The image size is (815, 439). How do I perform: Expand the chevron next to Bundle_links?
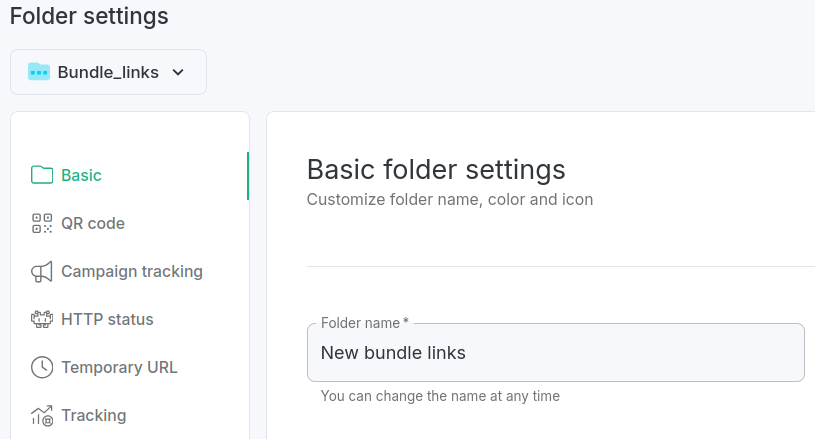179,72
